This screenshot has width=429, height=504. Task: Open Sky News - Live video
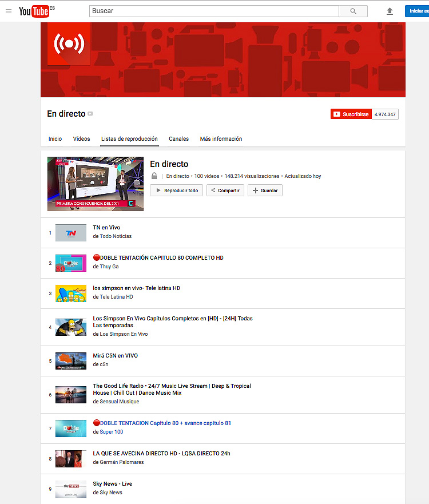click(113, 484)
